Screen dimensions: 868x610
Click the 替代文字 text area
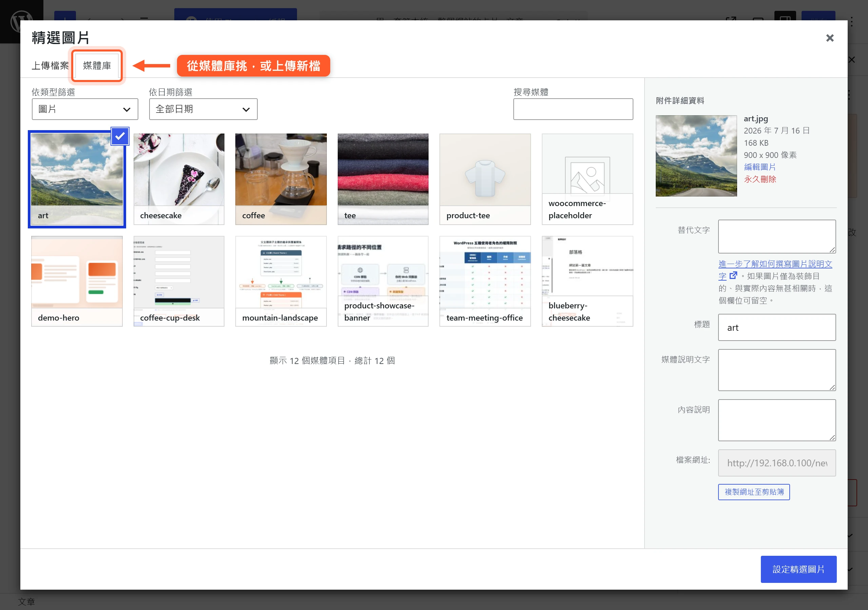pos(776,237)
